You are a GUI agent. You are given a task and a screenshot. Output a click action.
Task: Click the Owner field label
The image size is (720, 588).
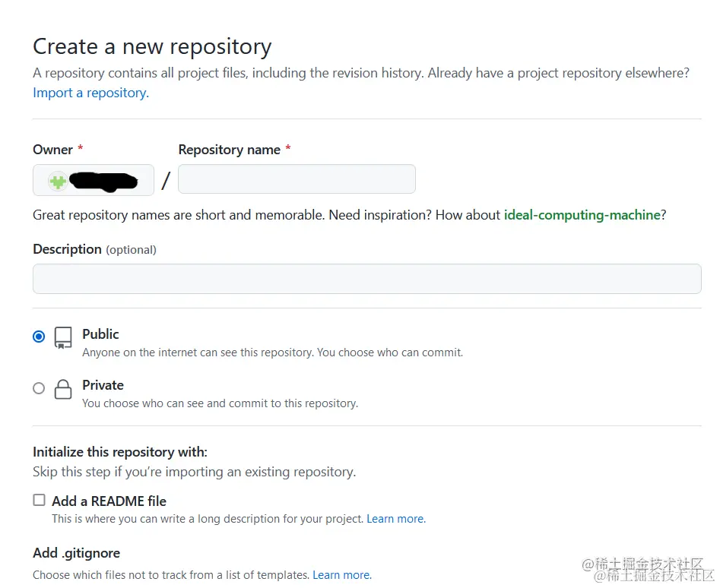click(52, 150)
